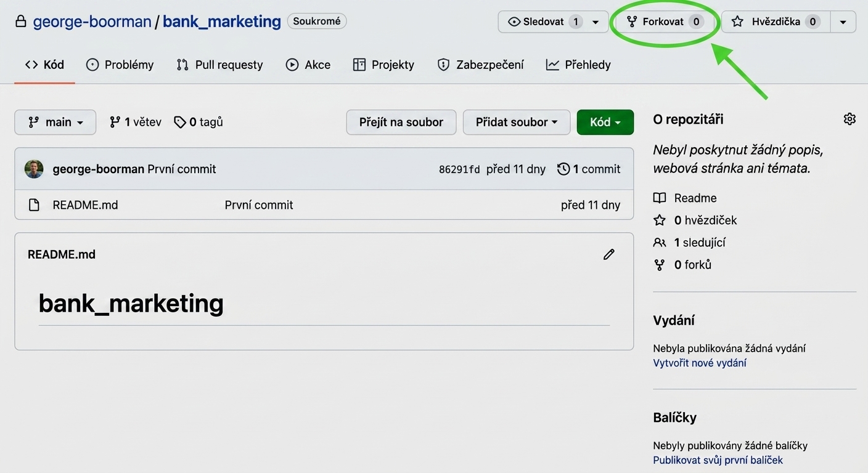Open the Sledovat watch dropdown
The width and height of the screenshot is (868, 473).
point(553,22)
